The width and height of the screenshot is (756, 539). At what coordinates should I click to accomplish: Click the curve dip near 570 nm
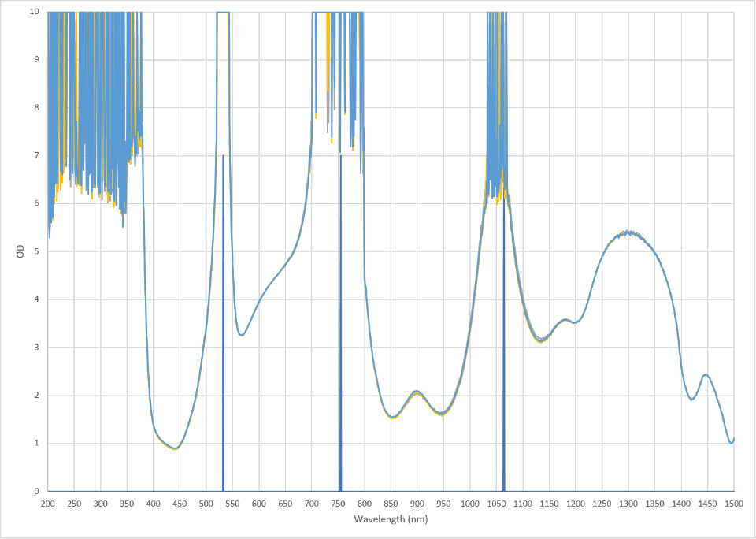coord(243,335)
